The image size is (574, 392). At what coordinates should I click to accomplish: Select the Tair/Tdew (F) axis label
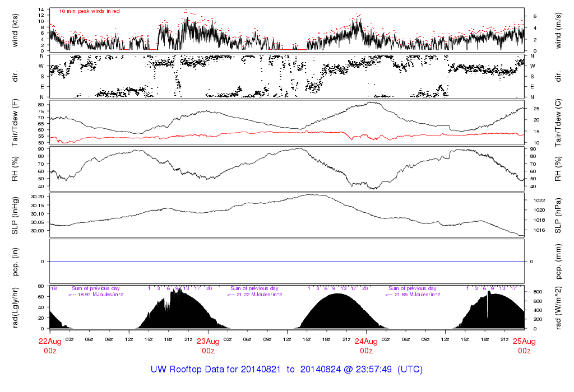click(15, 123)
